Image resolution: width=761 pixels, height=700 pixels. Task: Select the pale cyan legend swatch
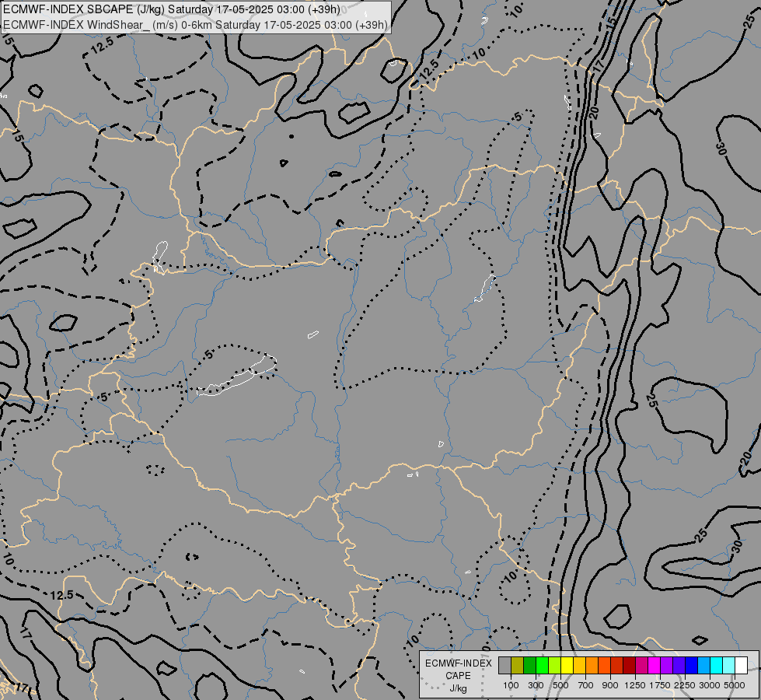coord(729,665)
